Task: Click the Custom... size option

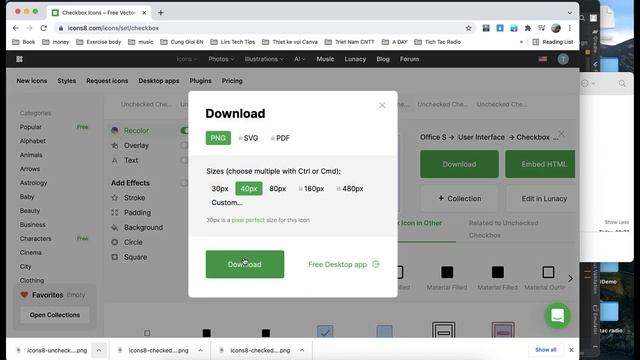Action: coord(227,202)
